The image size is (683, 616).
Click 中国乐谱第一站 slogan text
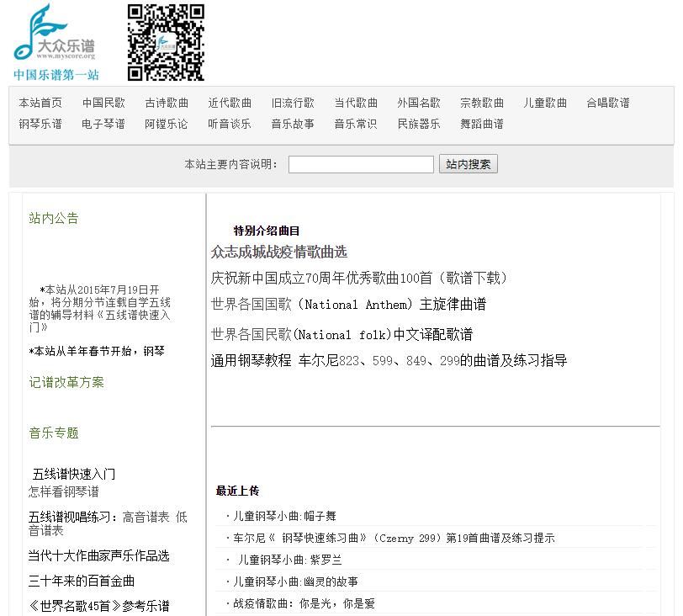(56, 75)
